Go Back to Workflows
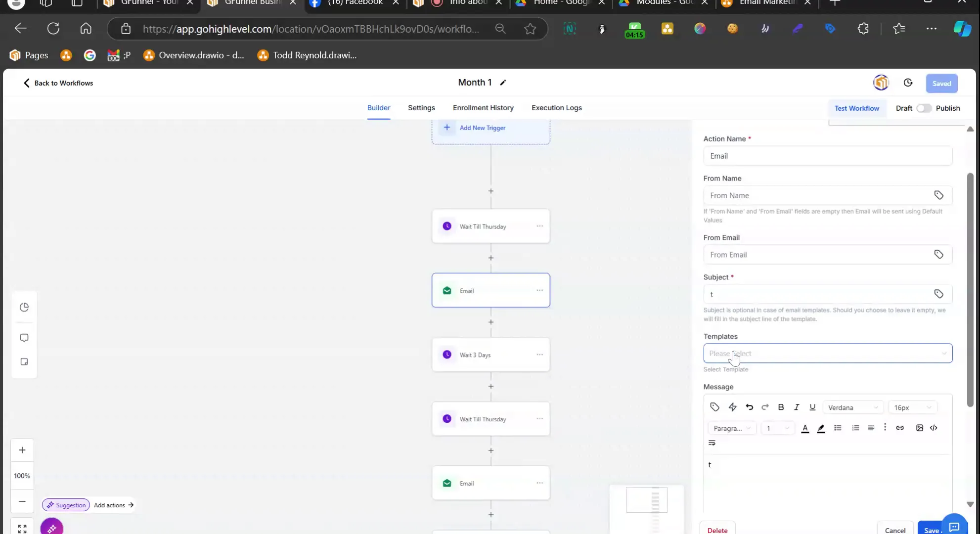This screenshot has width=980, height=534. coord(58,83)
